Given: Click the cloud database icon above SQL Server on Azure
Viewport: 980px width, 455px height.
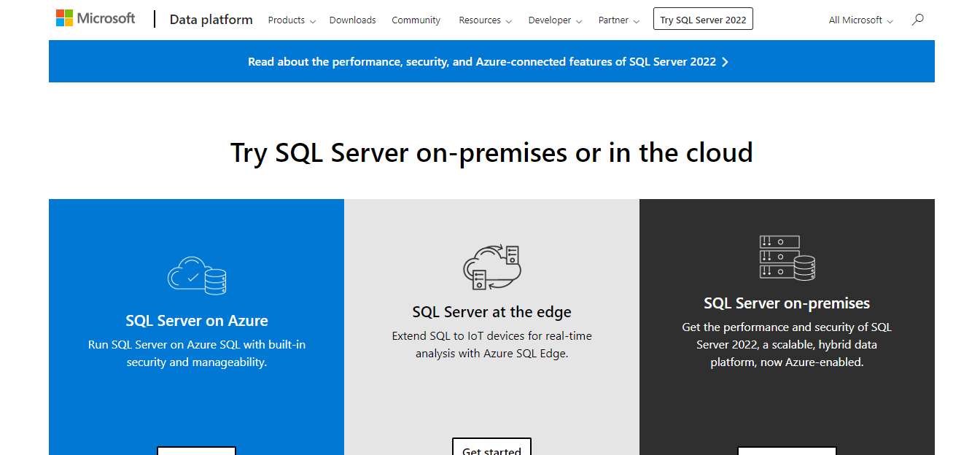Looking at the screenshot, I should (x=197, y=276).
